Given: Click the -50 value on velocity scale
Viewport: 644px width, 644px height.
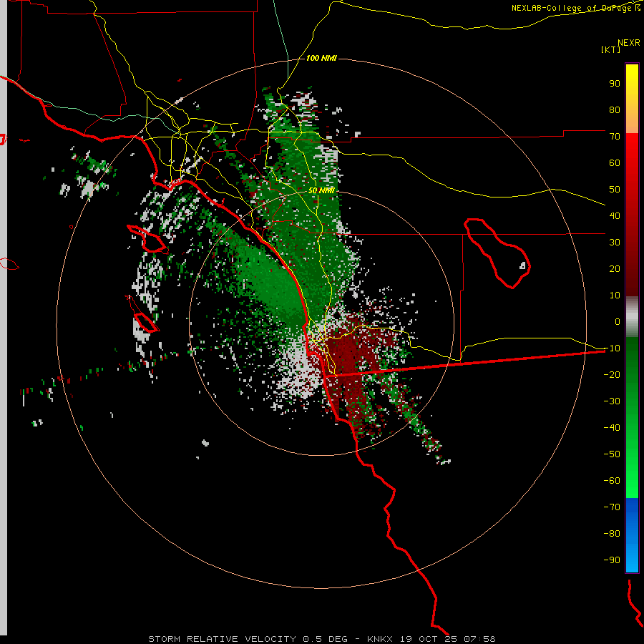Looking at the screenshot, I should 612,454.
